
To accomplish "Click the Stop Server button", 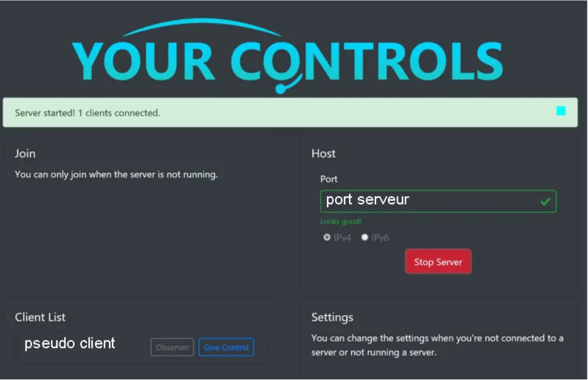I will [x=438, y=262].
